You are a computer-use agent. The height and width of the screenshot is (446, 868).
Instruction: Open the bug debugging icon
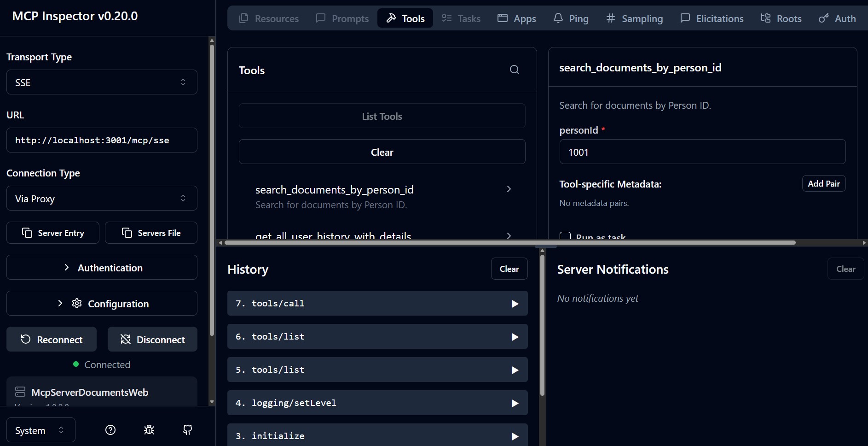click(x=149, y=430)
